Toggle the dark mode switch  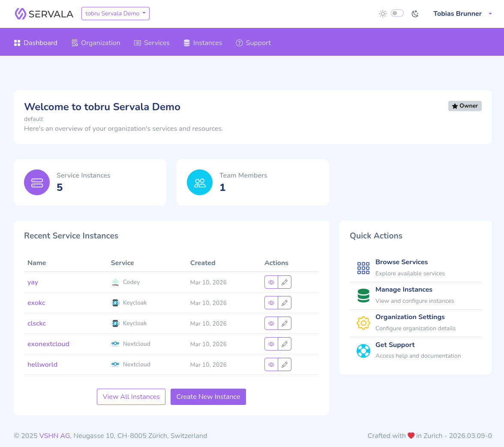397,13
